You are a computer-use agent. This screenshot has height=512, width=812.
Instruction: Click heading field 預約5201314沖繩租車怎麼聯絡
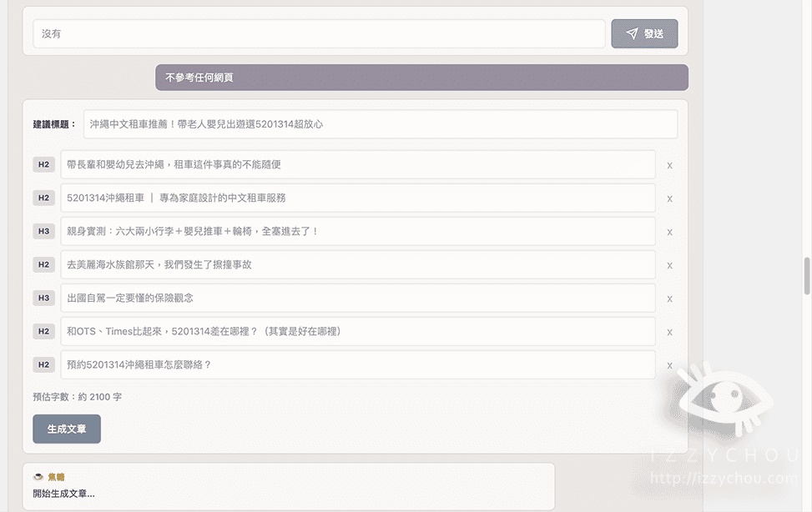358,364
